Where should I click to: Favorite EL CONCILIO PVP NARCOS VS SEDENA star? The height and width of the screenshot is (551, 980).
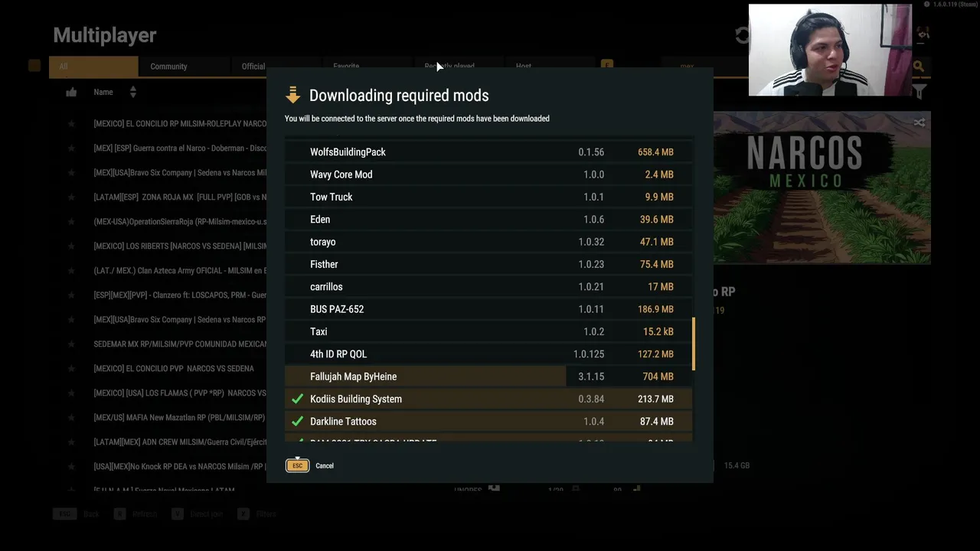point(71,368)
